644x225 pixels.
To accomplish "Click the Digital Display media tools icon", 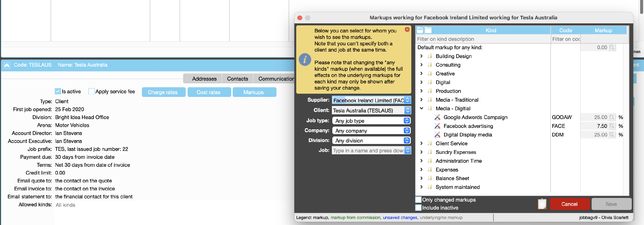I will 437,135.
